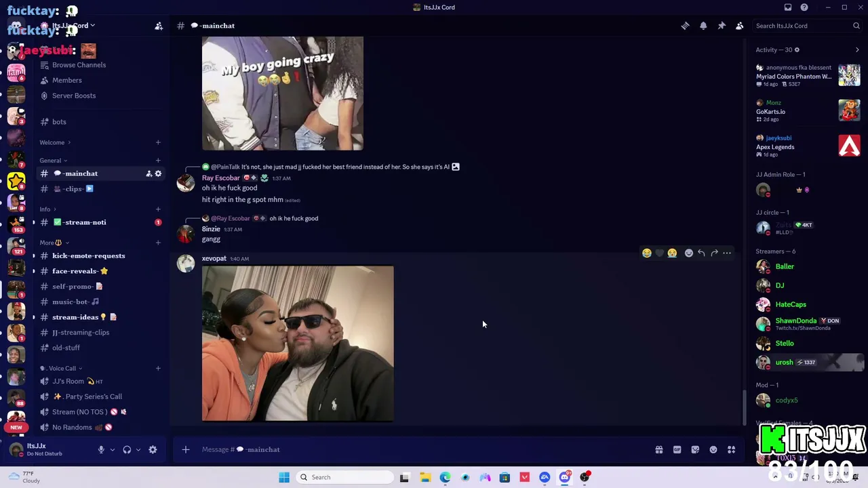Send a gift icon in message bar
Screen dimensions: 868x488
(658, 449)
